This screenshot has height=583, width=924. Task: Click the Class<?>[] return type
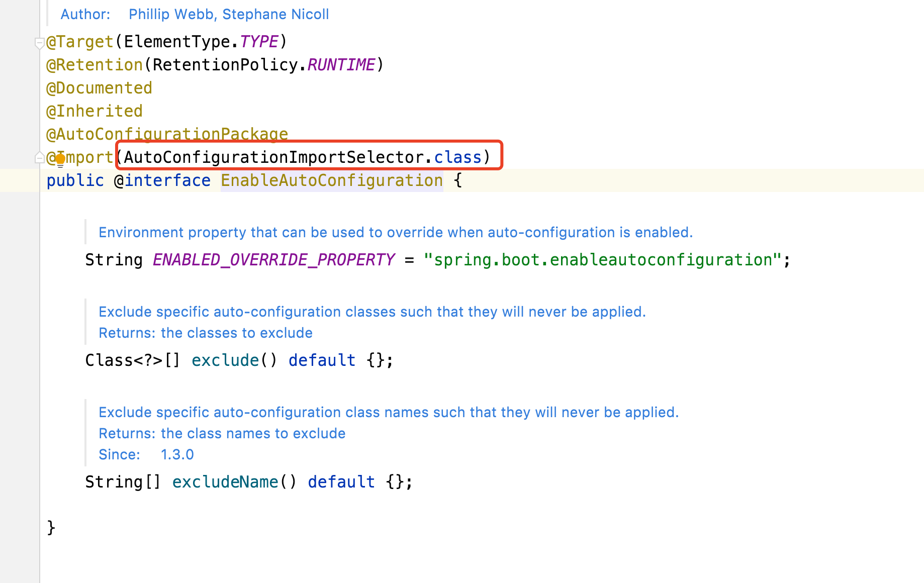133,360
